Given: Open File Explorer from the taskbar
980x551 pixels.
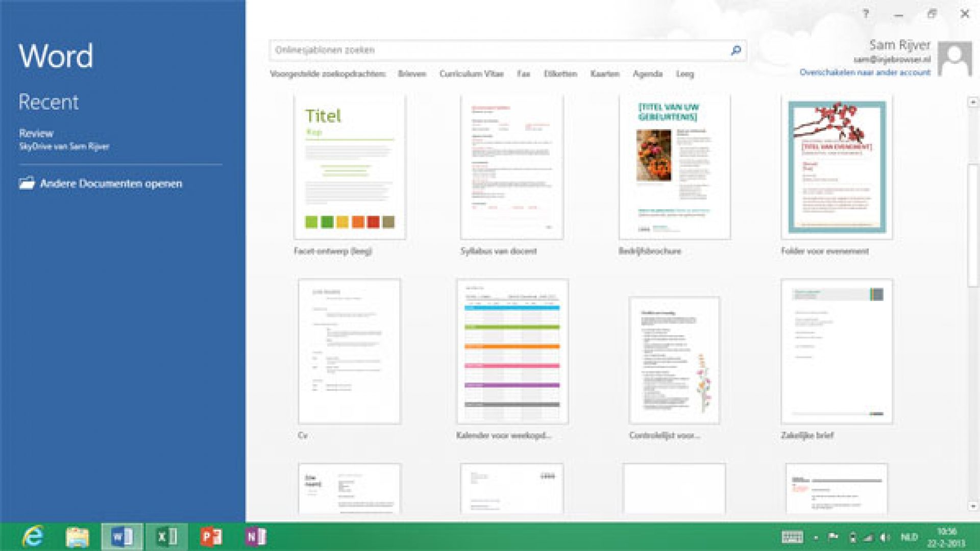Looking at the screenshot, I should (77, 537).
